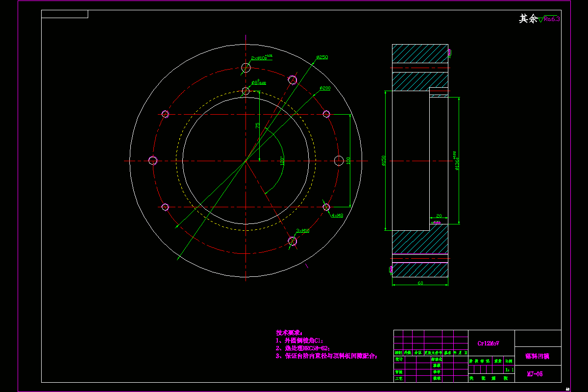This screenshot has width=588, height=392.
Task: Select the scale value 1:1
Action: coord(510,370)
